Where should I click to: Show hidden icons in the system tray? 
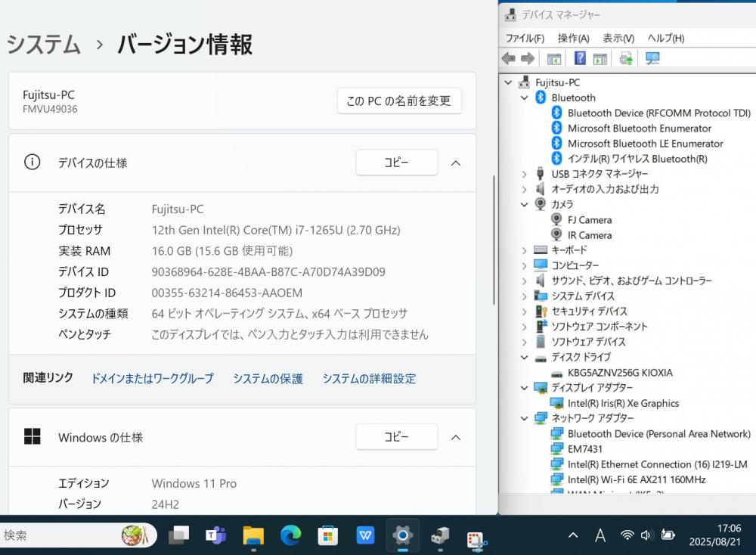point(573,535)
